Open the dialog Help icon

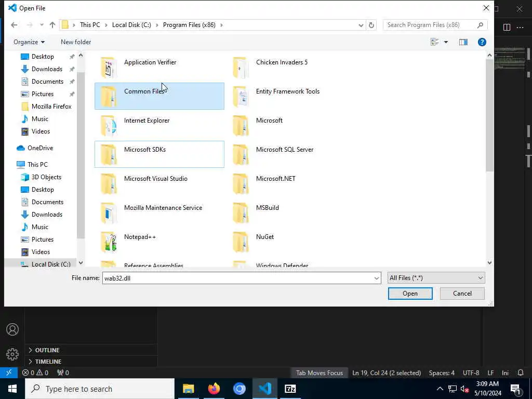click(482, 42)
